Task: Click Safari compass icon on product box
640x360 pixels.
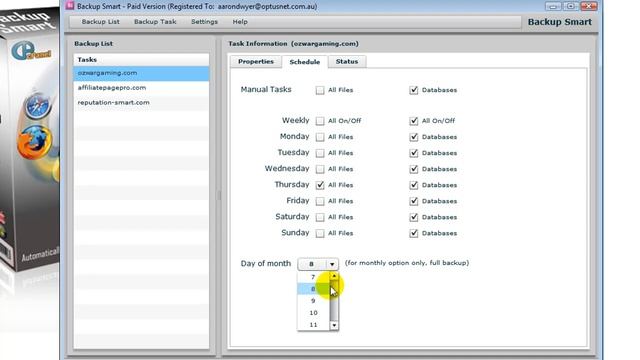Action: click(x=37, y=106)
